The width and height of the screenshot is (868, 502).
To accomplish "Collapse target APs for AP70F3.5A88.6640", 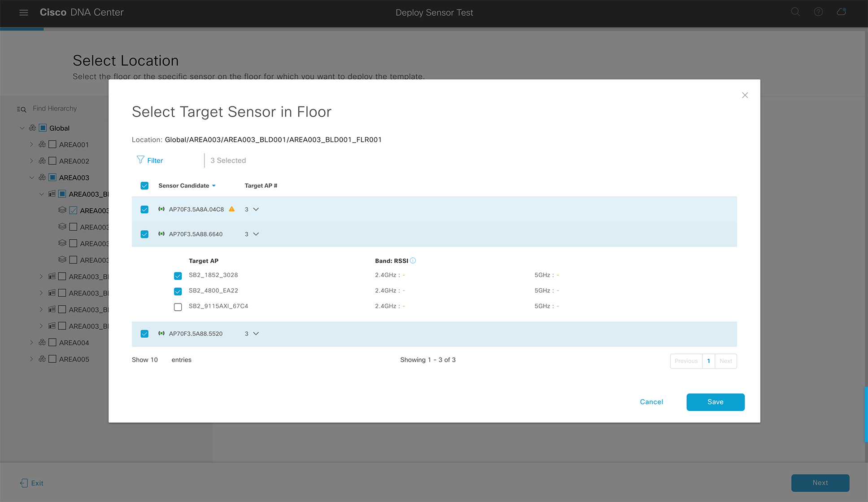I will pos(256,234).
